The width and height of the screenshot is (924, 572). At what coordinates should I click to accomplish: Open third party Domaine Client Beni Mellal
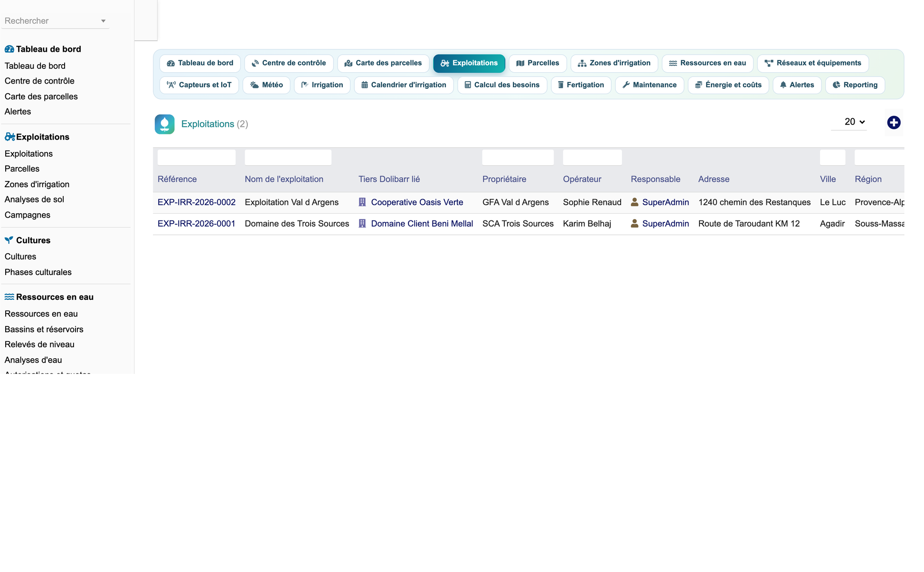[422, 224]
